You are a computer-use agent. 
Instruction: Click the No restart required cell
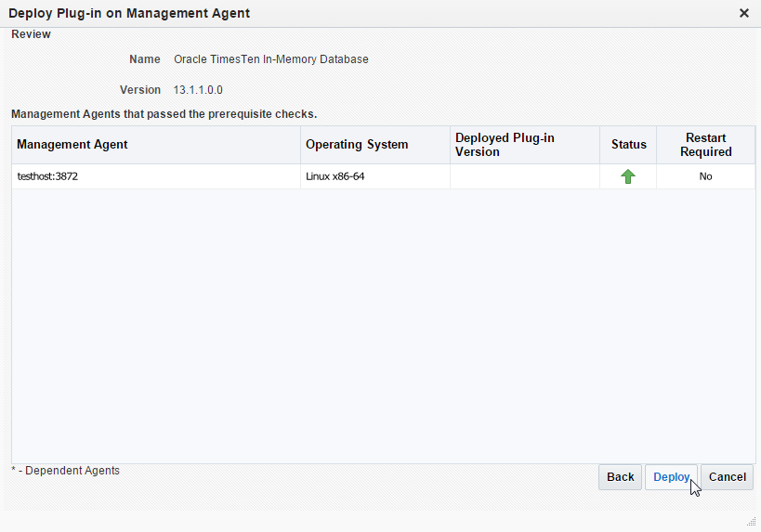[x=705, y=176]
